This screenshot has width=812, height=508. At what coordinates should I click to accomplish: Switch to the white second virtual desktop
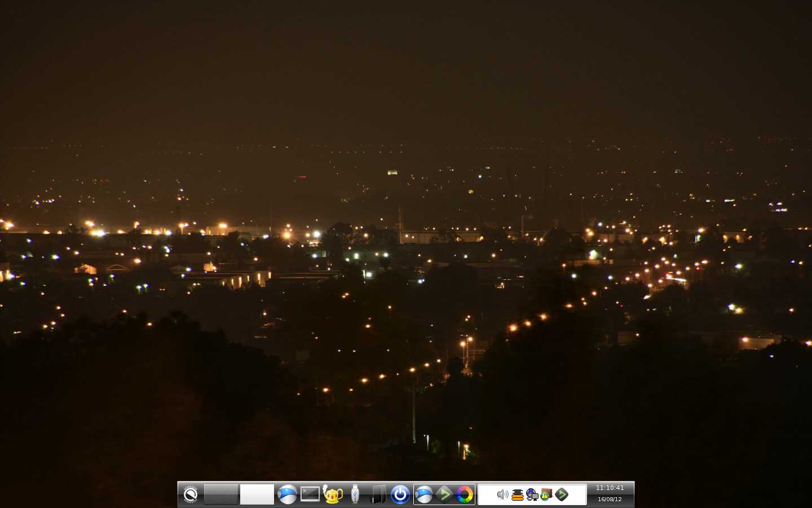pos(257,494)
